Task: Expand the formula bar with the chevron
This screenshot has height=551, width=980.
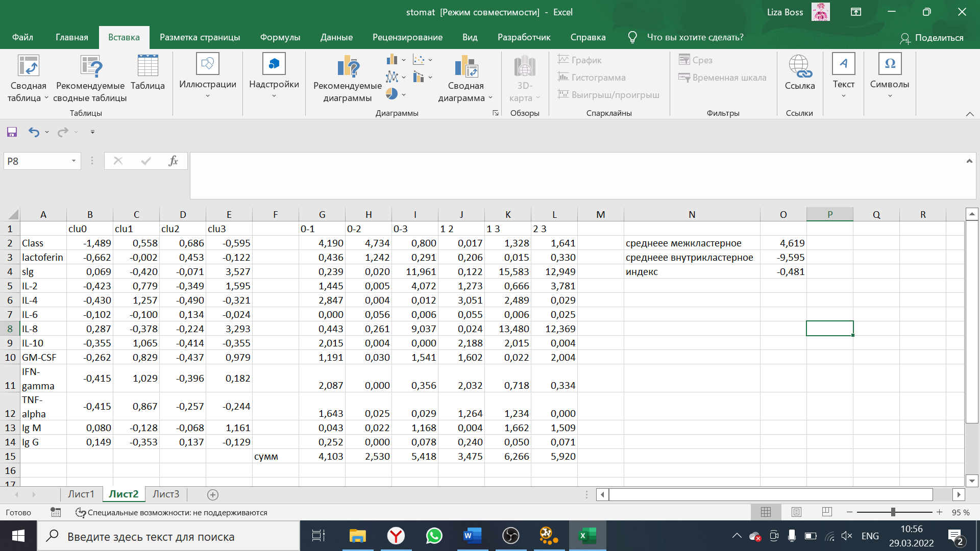Action: [969, 161]
